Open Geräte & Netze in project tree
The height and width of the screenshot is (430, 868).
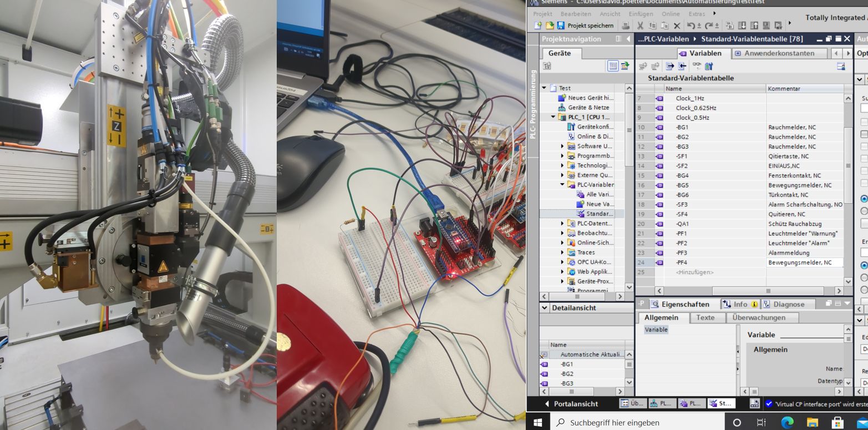click(583, 108)
